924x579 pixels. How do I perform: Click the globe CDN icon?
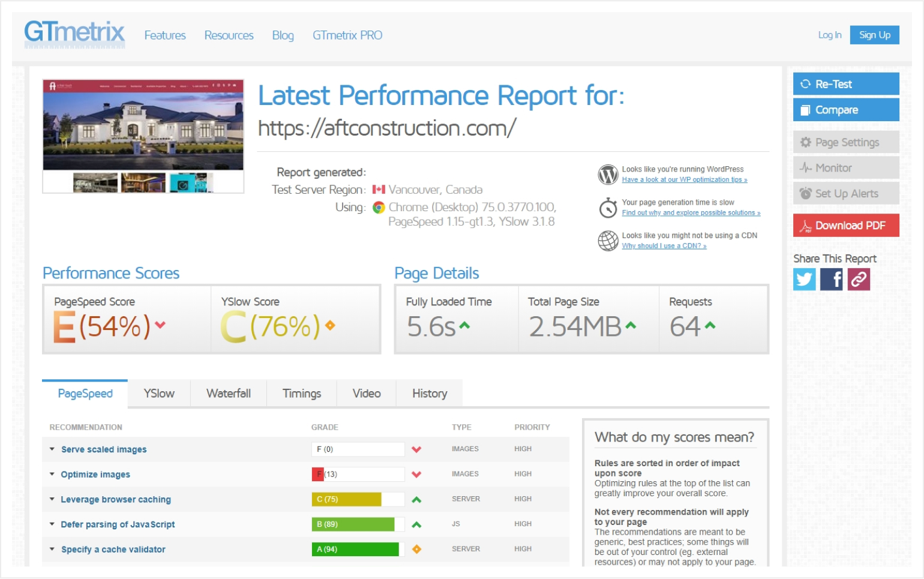pyautogui.click(x=608, y=241)
